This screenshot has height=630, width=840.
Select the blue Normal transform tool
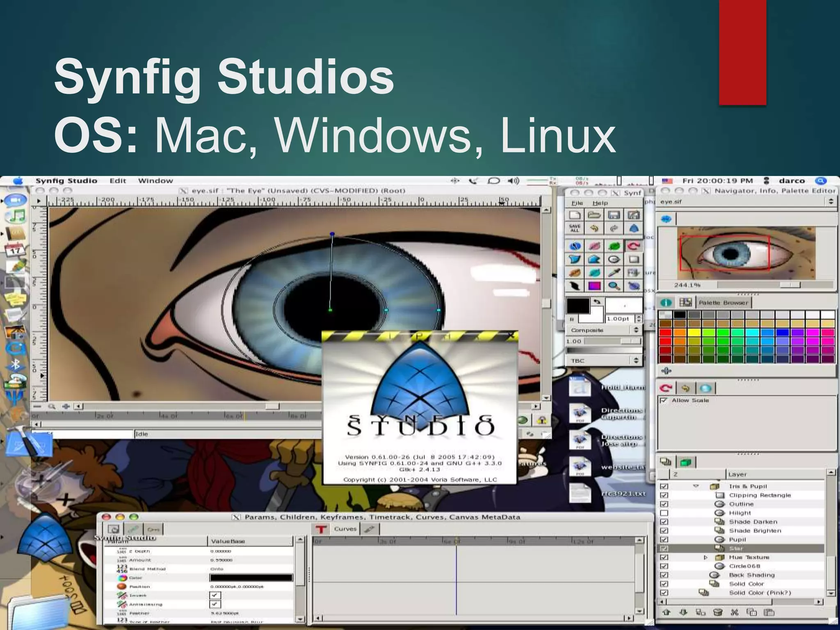575,246
